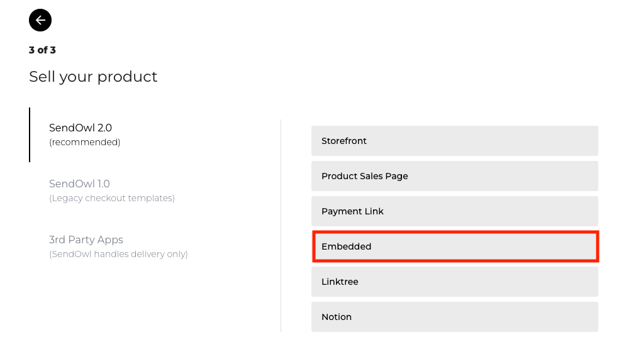Click the back arrow icon
631x364 pixels.
[x=40, y=21]
